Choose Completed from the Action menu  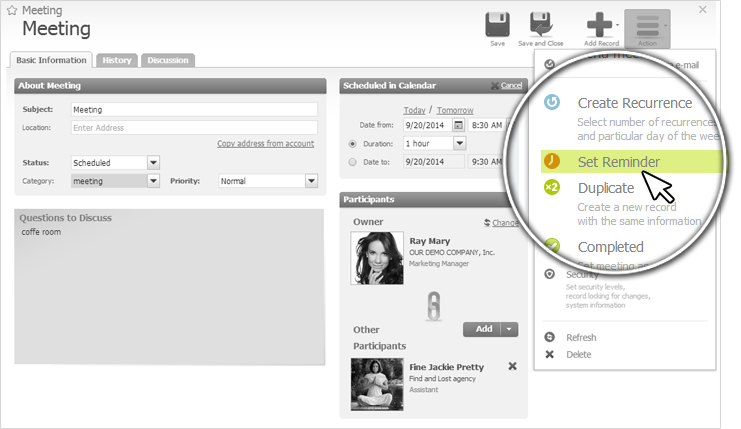pyautogui.click(x=611, y=247)
